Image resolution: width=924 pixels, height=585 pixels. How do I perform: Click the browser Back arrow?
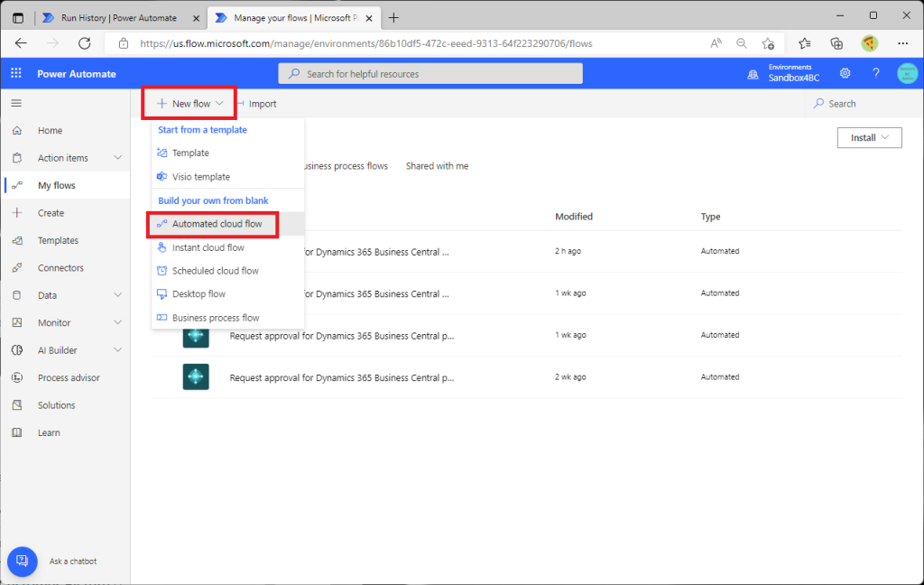pyautogui.click(x=22, y=43)
